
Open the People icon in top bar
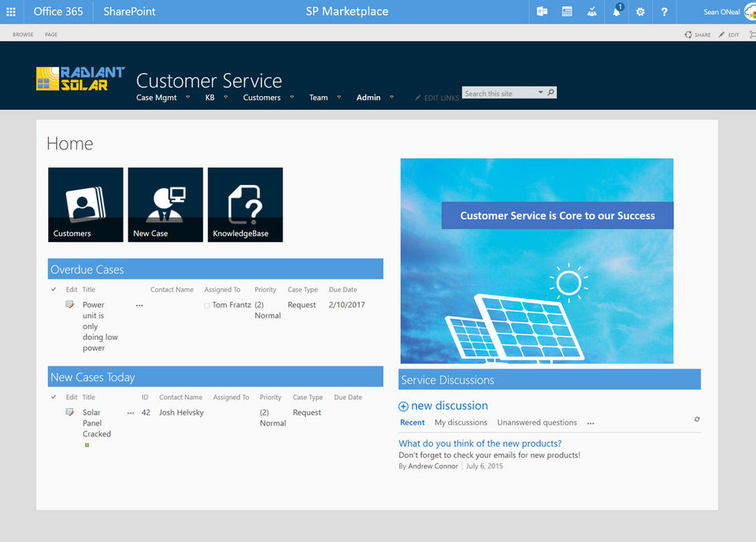[x=592, y=12]
